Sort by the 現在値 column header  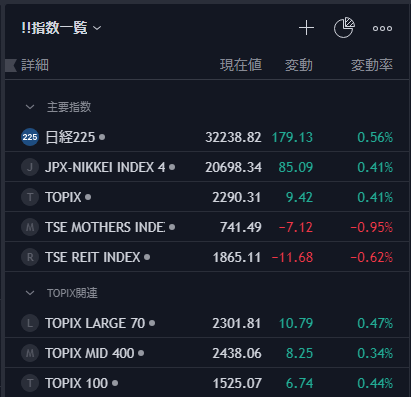tap(241, 65)
